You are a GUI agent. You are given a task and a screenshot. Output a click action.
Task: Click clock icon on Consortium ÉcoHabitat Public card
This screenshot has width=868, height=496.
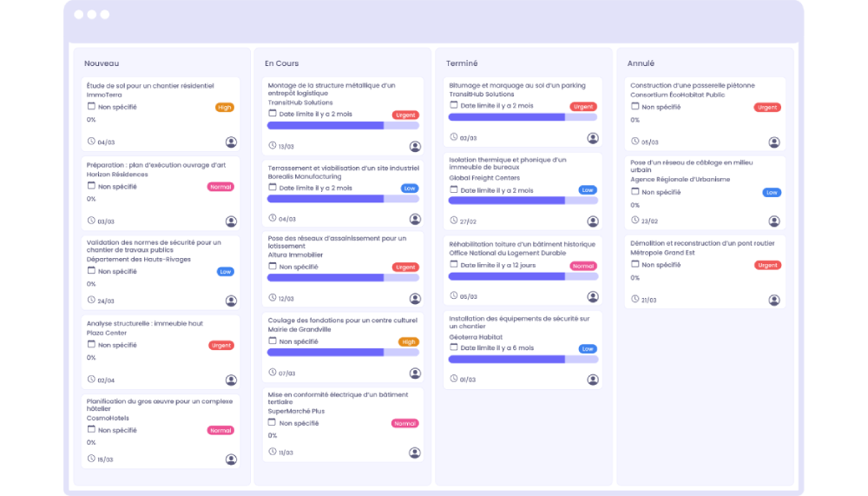coord(635,142)
